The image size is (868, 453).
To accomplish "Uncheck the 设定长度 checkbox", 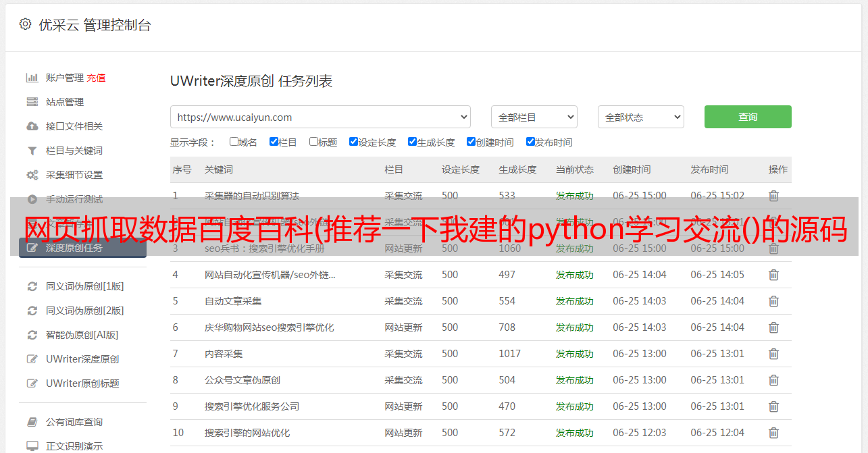I will point(353,142).
